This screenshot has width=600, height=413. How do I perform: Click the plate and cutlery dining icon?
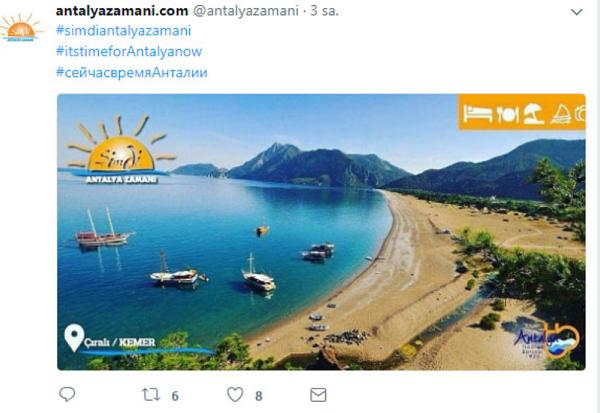tap(507, 114)
